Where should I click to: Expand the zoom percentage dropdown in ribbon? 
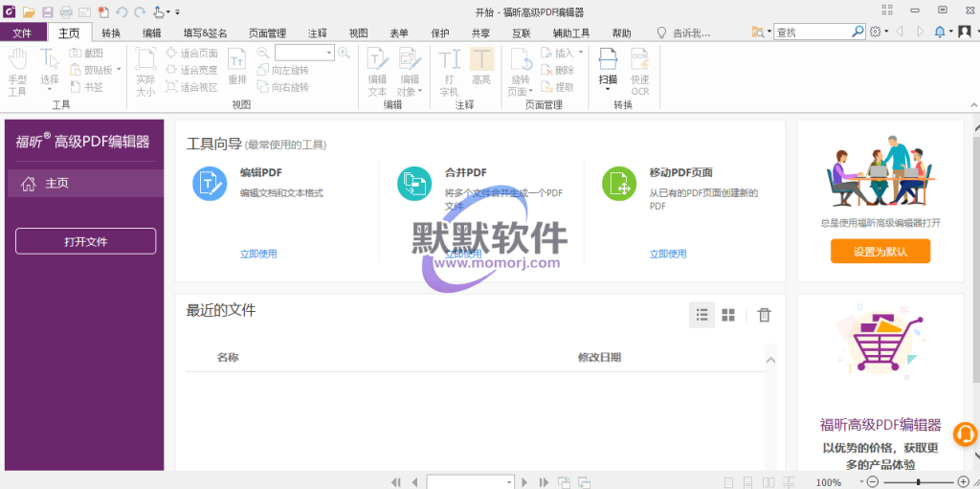pos(329,53)
